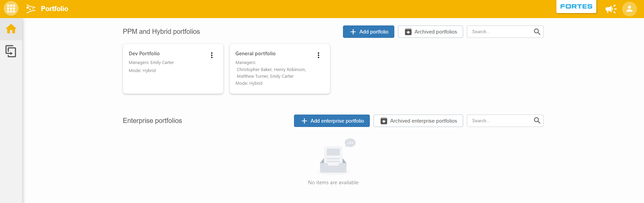644x203 pixels.
Task: Click the magnifier in PPM portfolios search
Action: tap(537, 32)
